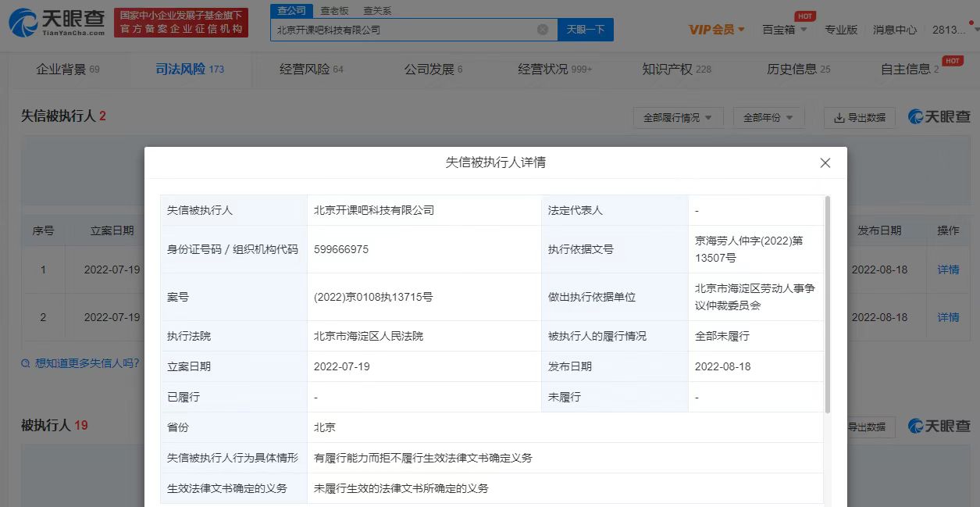Click the magnifier icon beside 想知道更多失信人吗
The height and width of the screenshot is (507, 980).
(26, 363)
